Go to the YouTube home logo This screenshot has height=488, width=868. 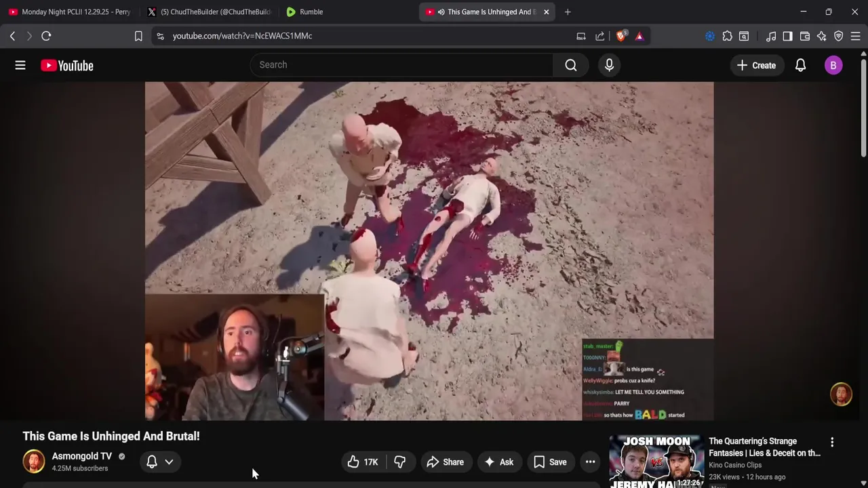(x=66, y=65)
